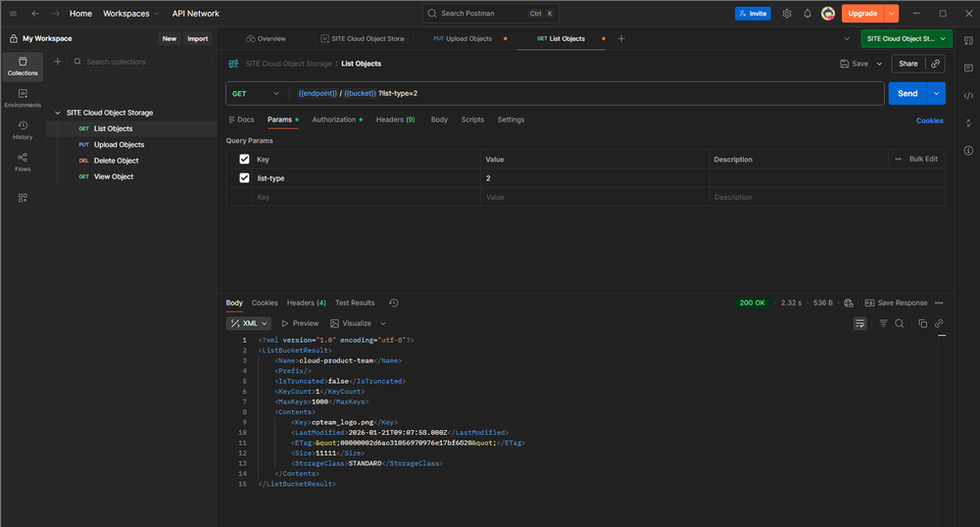Viewport: 980px width, 527px height.
Task: Click the request URL input field
Action: point(587,94)
